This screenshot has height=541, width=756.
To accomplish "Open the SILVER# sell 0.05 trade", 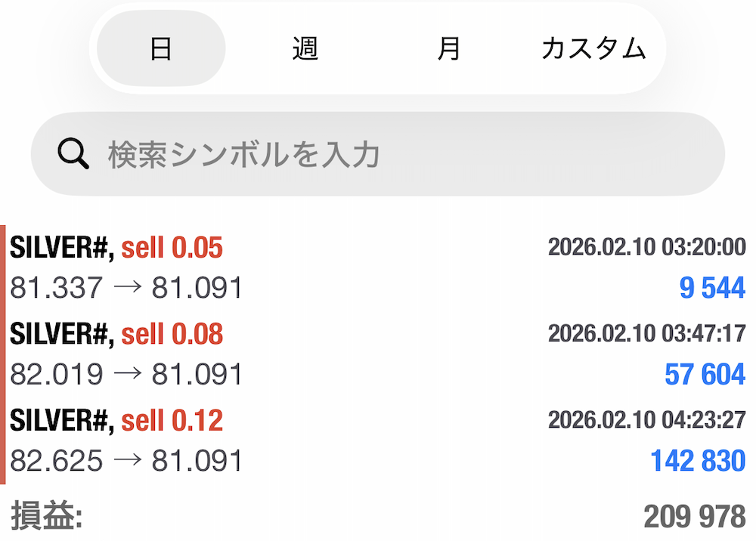I will 116,247.
